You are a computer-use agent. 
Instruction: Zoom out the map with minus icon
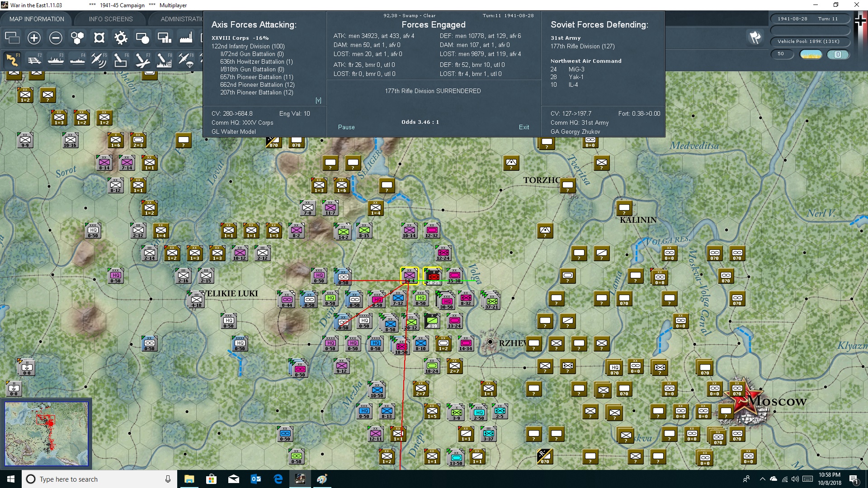point(56,38)
